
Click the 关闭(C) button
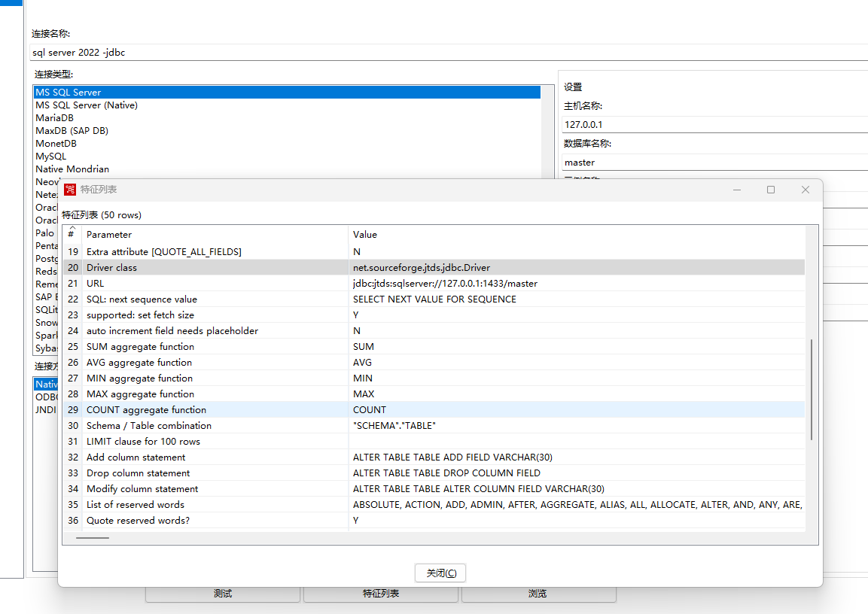440,573
